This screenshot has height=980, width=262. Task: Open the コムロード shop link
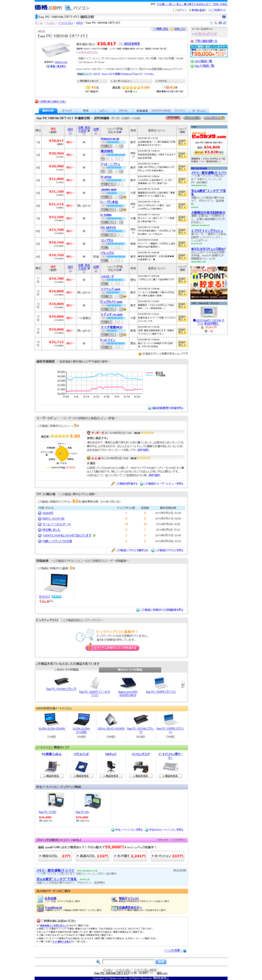(107, 276)
